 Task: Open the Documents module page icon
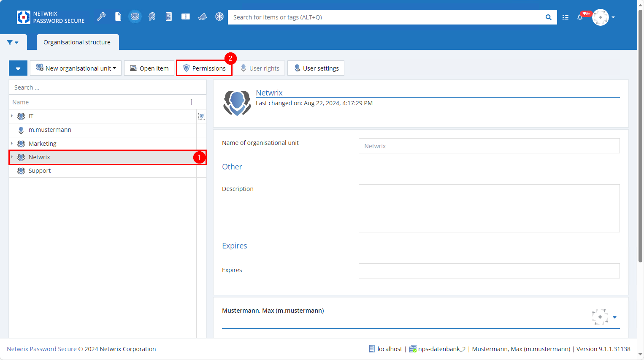(x=118, y=17)
